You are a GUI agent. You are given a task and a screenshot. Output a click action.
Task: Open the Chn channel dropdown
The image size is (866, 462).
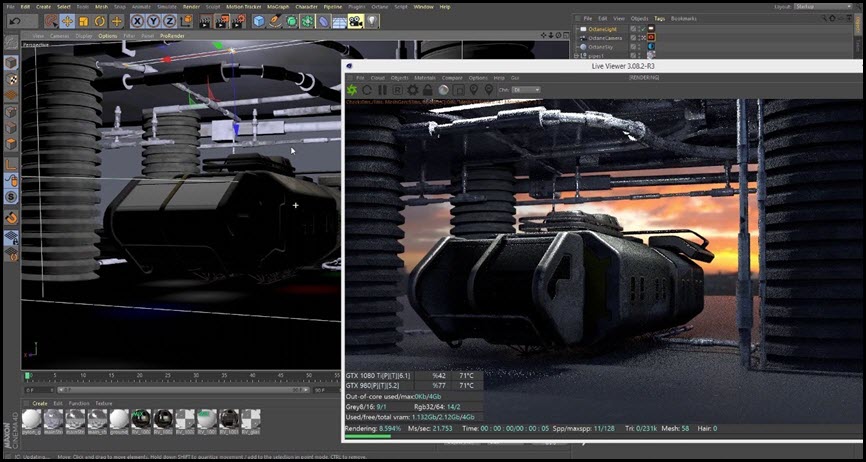tap(526, 89)
